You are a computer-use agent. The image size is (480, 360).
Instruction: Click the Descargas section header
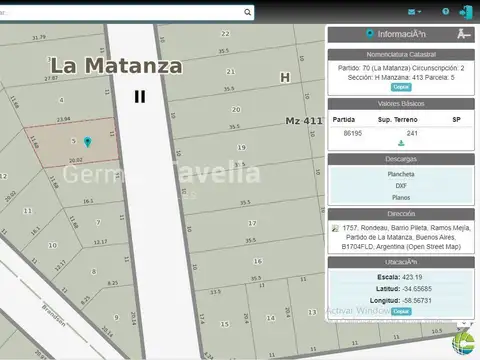pyautogui.click(x=401, y=159)
